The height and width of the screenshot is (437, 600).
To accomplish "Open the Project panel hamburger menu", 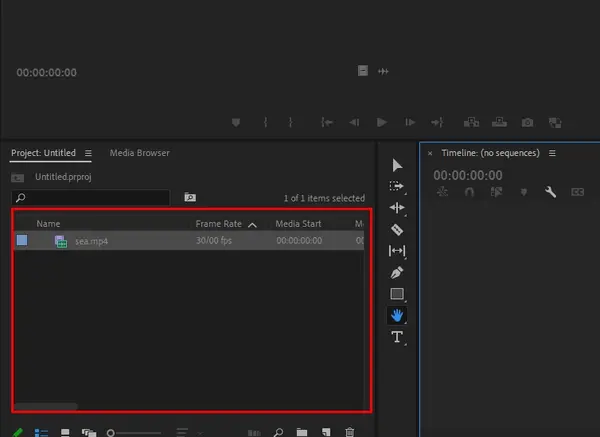I will click(x=88, y=153).
